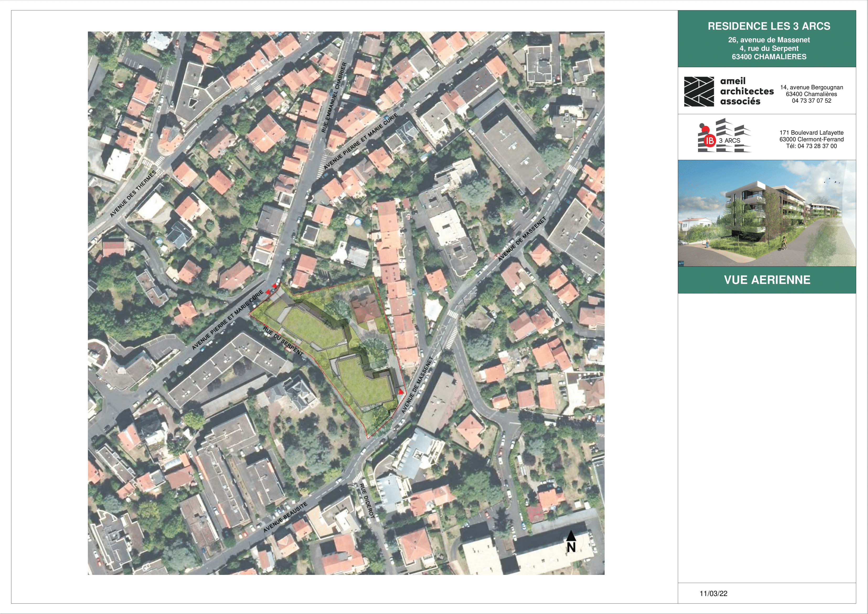Click the 14, avenue Bergougnan address line
This screenshot has height=614, width=868.
tap(811, 87)
